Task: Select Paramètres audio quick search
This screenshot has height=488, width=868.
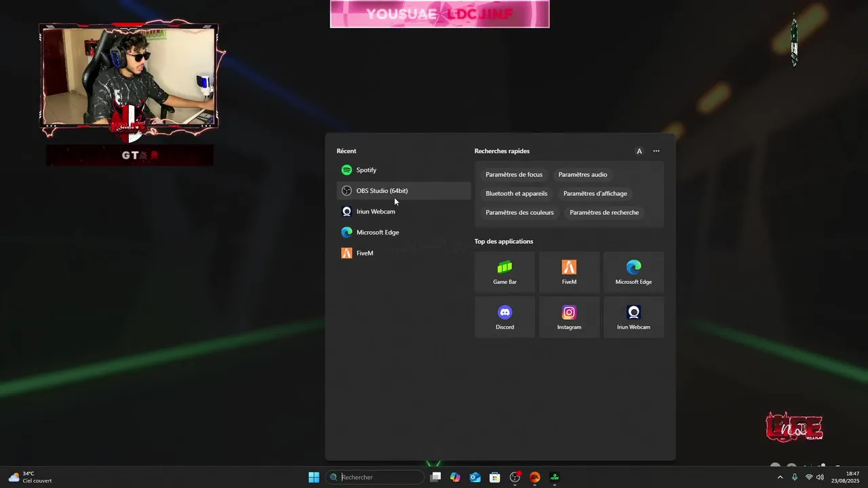Action: (583, 175)
